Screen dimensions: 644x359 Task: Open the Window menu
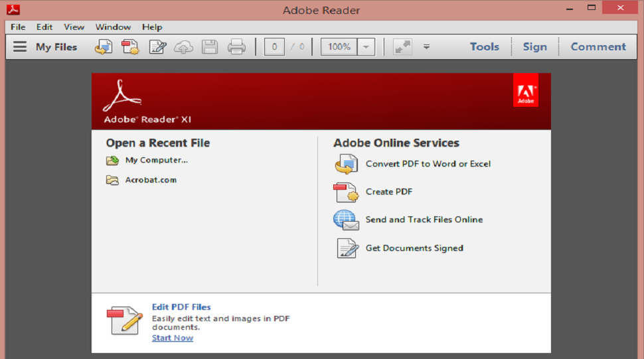(113, 27)
